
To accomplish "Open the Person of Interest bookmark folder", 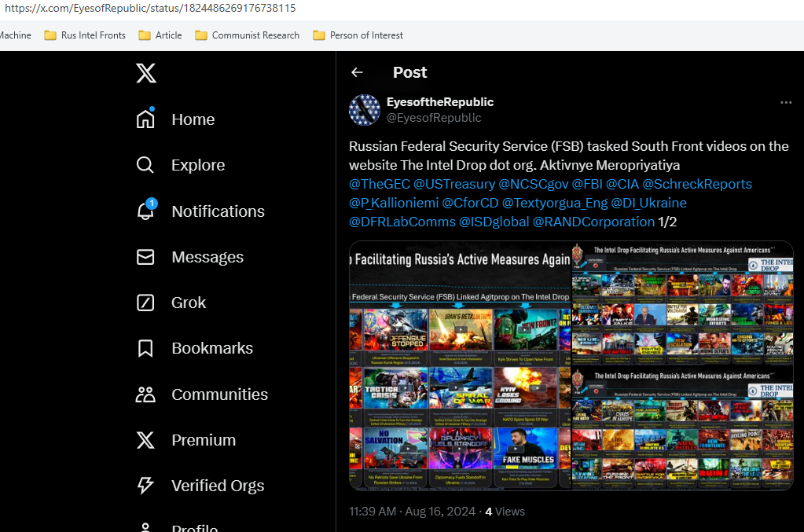I will [358, 35].
